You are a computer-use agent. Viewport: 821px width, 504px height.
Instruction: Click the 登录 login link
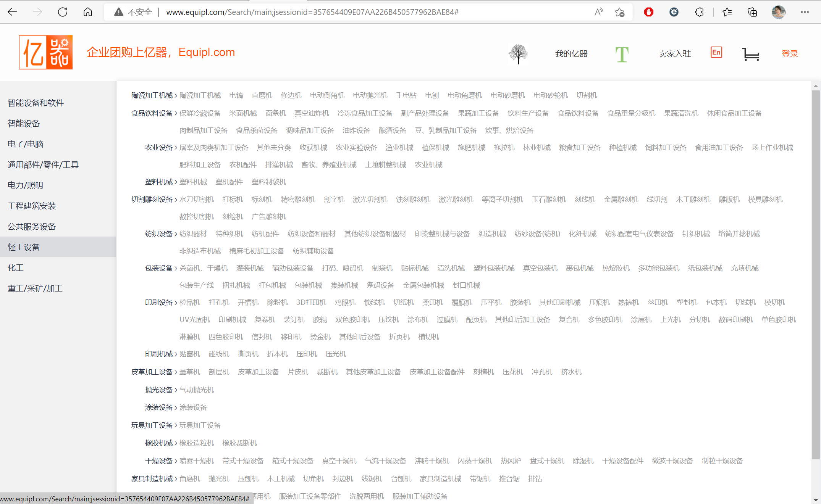[x=790, y=54]
